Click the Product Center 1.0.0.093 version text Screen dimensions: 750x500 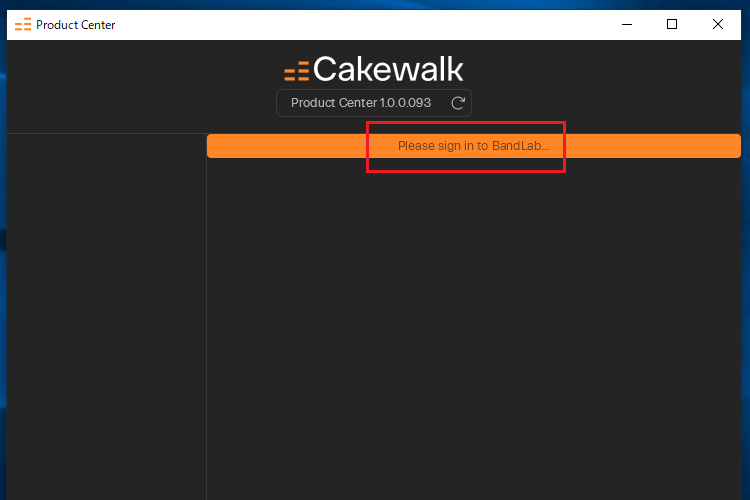pos(361,103)
